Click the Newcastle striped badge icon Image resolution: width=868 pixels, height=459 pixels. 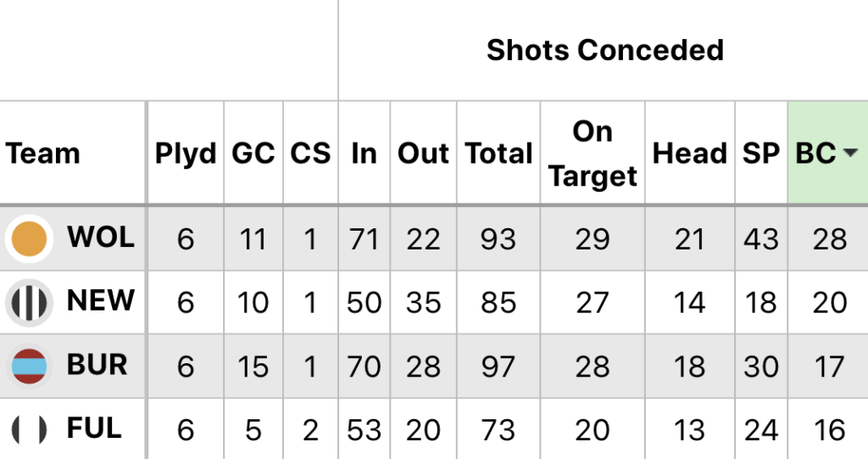(x=31, y=302)
